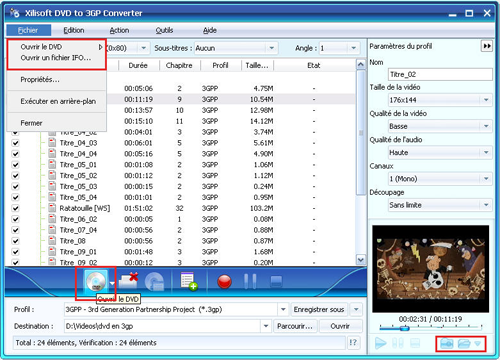
Task: Click the Enregistrer sous button
Action: [319, 310]
